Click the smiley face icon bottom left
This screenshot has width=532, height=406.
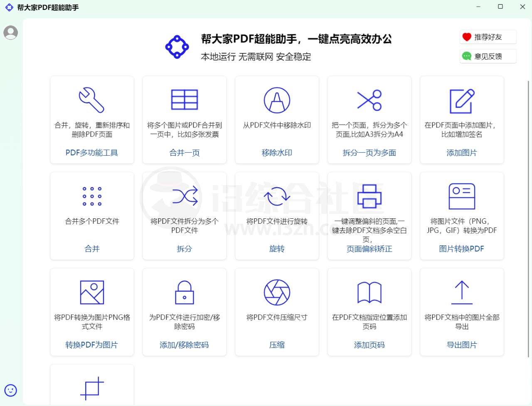pos(10,390)
